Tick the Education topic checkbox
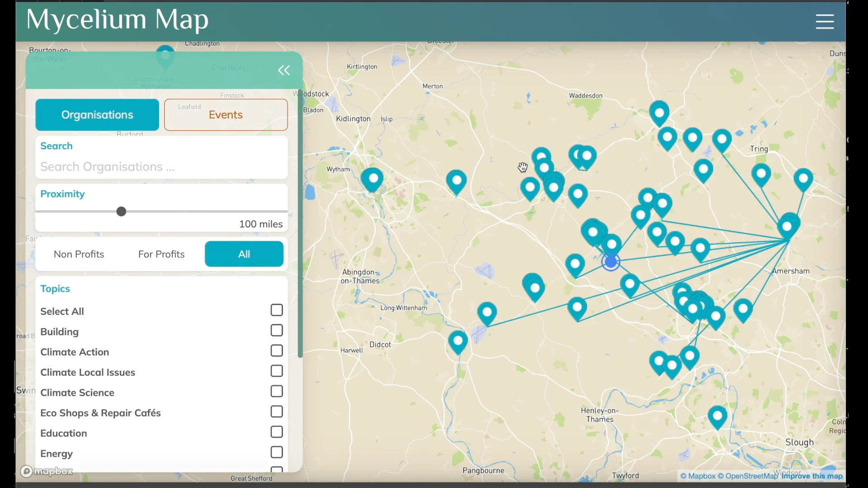This screenshot has width=868, height=488. [x=277, y=432]
